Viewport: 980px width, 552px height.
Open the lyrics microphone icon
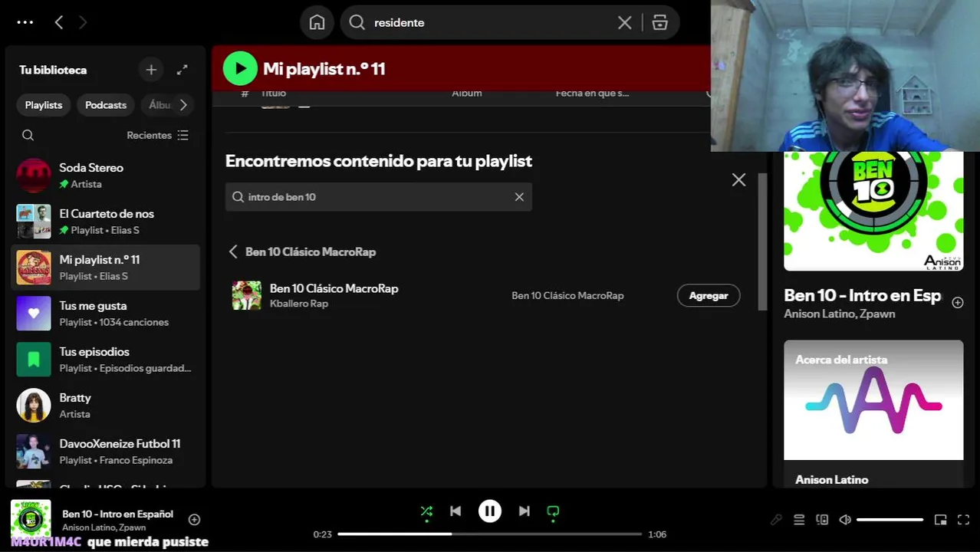tap(776, 520)
